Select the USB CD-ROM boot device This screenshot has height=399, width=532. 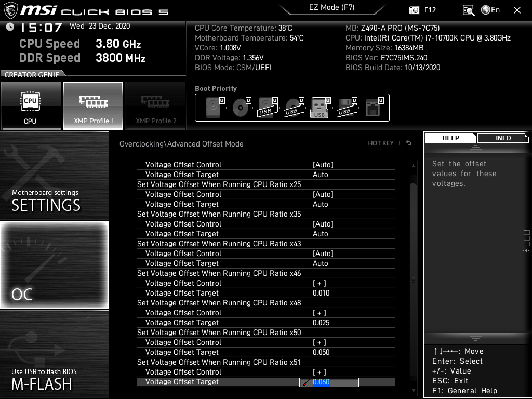pyautogui.click(x=294, y=107)
